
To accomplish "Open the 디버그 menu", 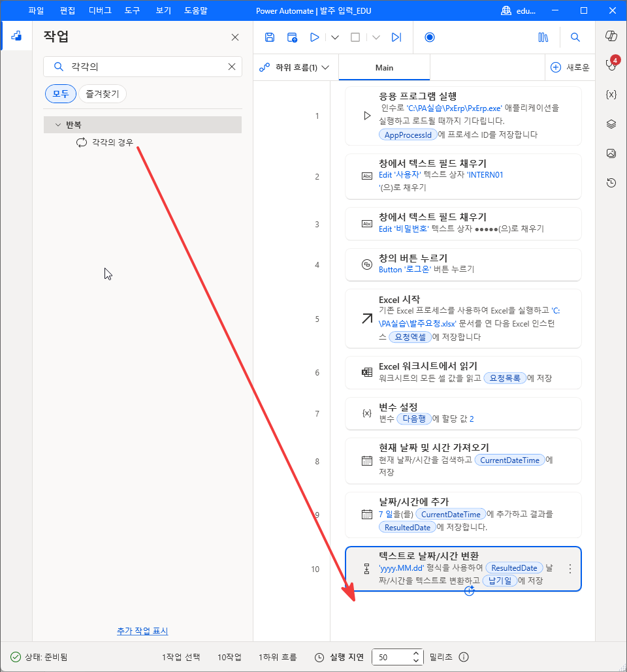I will point(100,10).
